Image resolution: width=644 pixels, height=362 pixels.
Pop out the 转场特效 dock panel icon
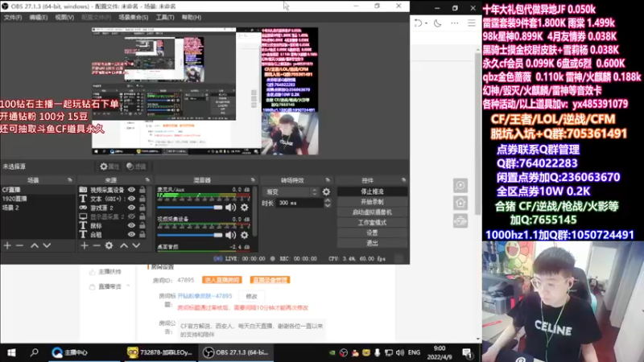click(328, 180)
